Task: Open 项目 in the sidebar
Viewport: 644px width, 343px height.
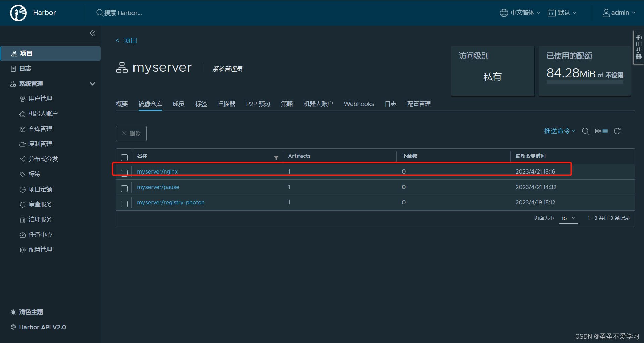Action: coord(50,53)
